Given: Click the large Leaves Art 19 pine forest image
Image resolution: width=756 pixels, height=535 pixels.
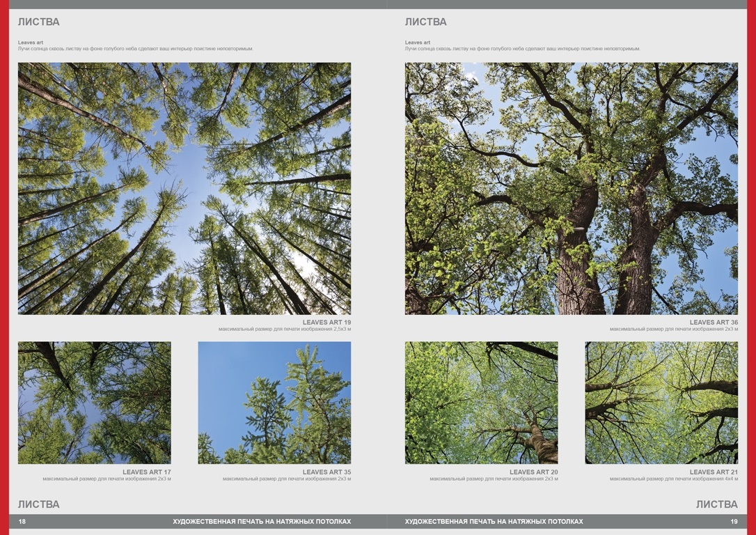Looking at the screenshot, I should 184,189.
